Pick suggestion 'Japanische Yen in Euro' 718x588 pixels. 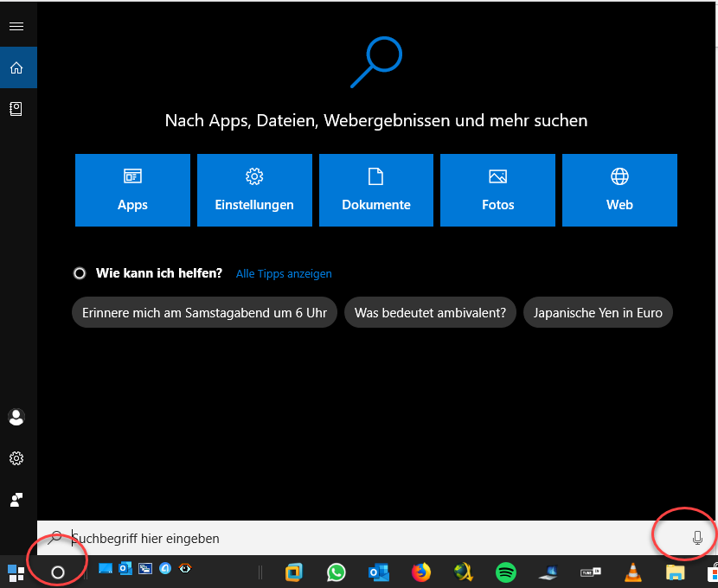[x=598, y=313]
